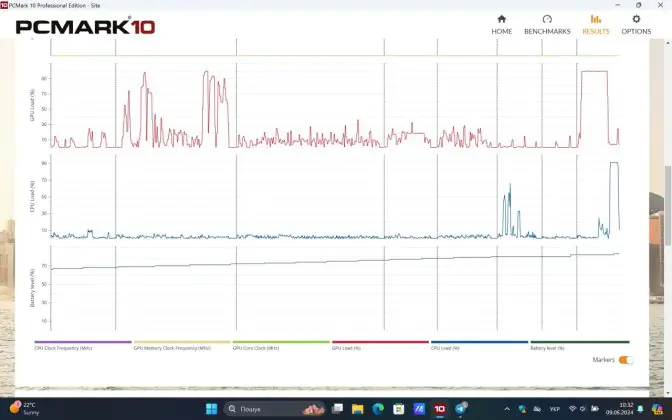Open the HOME tab in PCMark 10
Viewport: 672px width, 420px height.
(501, 25)
